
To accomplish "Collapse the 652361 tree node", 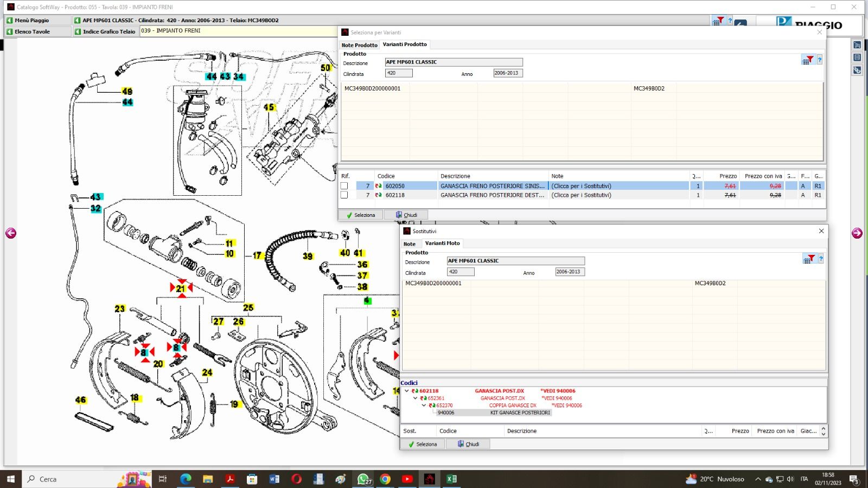I will [x=416, y=398].
